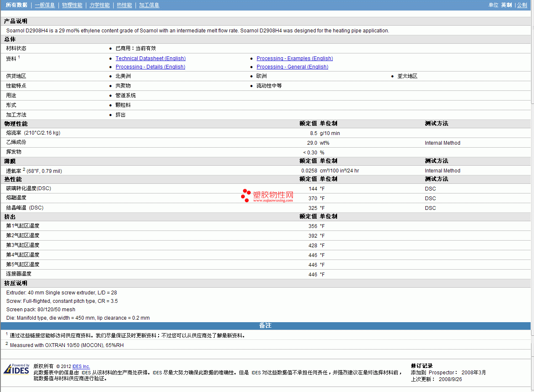Select the 挤出 processing method entry

tap(121, 115)
